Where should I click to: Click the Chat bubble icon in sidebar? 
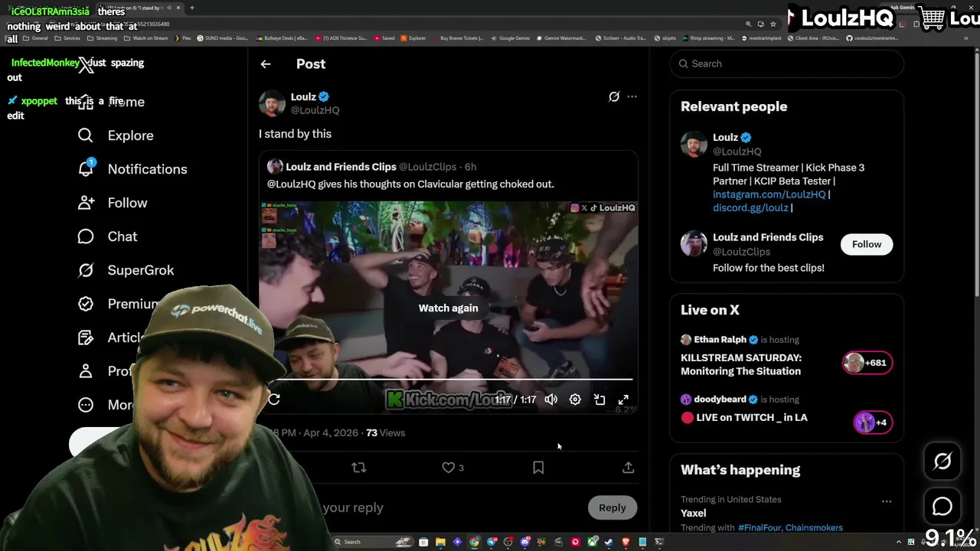(86, 236)
